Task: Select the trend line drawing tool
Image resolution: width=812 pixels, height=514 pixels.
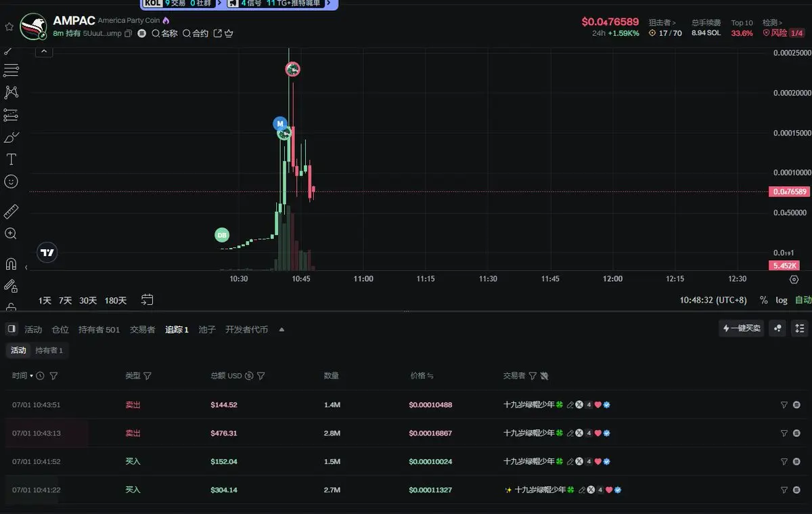Action: coord(9,51)
